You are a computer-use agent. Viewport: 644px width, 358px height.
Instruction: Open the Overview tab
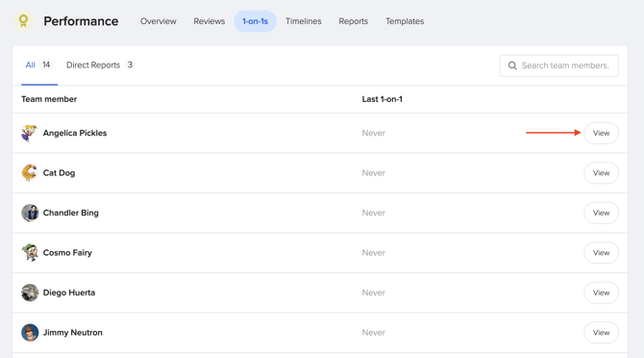159,21
